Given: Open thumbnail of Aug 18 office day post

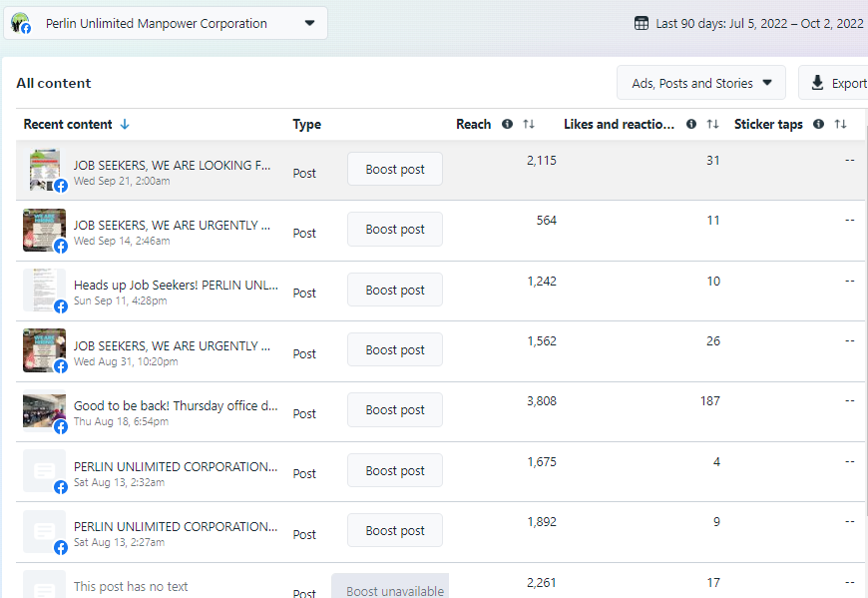Looking at the screenshot, I should point(44,410).
